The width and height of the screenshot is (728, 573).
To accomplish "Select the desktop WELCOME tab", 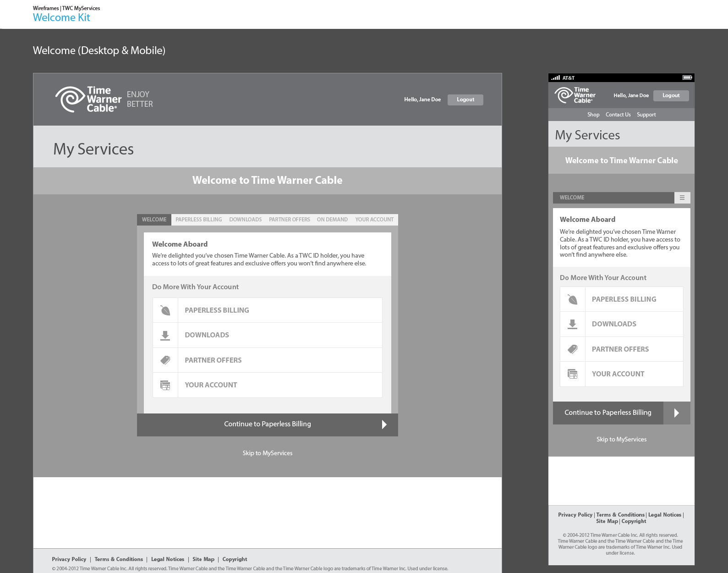I will (154, 220).
